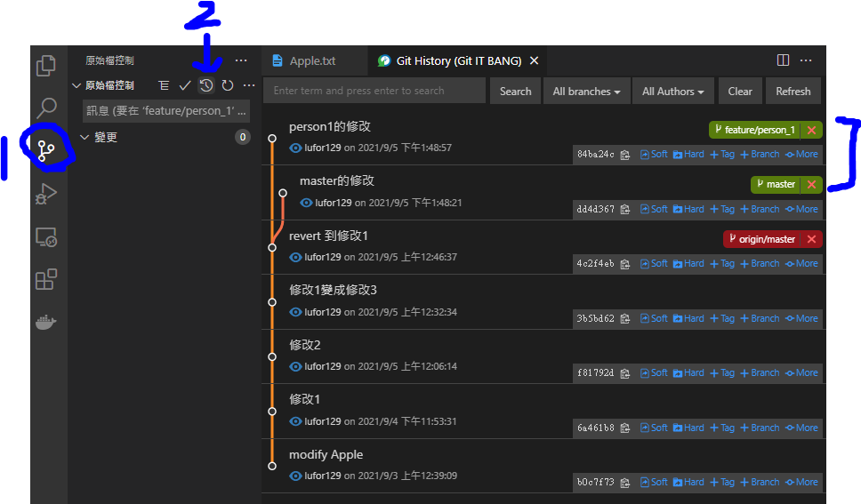
Task: Add Tag to commit 4c2f4eb
Action: (722, 263)
